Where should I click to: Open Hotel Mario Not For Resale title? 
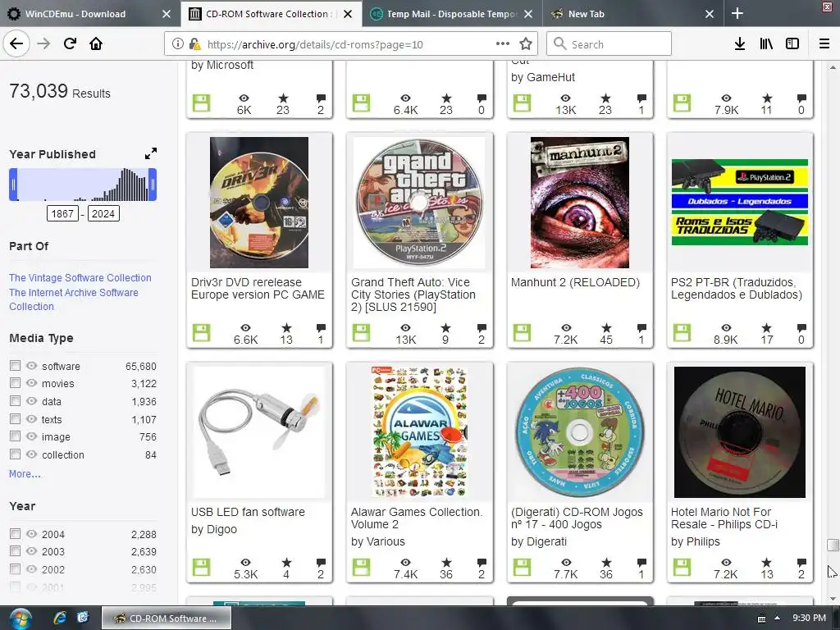point(724,518)
